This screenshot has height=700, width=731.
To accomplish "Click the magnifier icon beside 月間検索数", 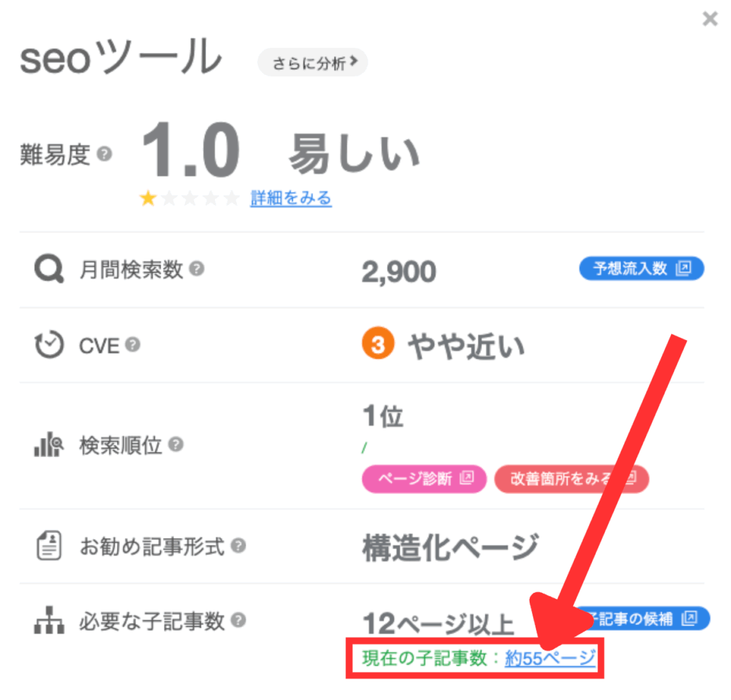I will [48, 269].
